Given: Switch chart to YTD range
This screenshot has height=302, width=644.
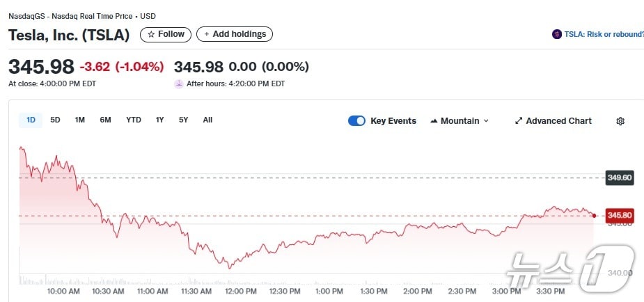Looking at the screenshot, I should (x=133, y=120).
